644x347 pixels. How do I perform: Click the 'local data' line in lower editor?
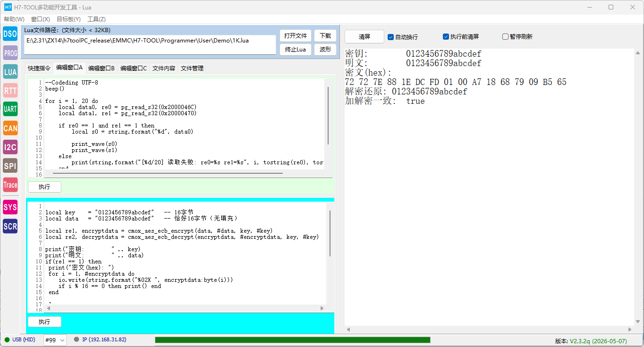142,219
